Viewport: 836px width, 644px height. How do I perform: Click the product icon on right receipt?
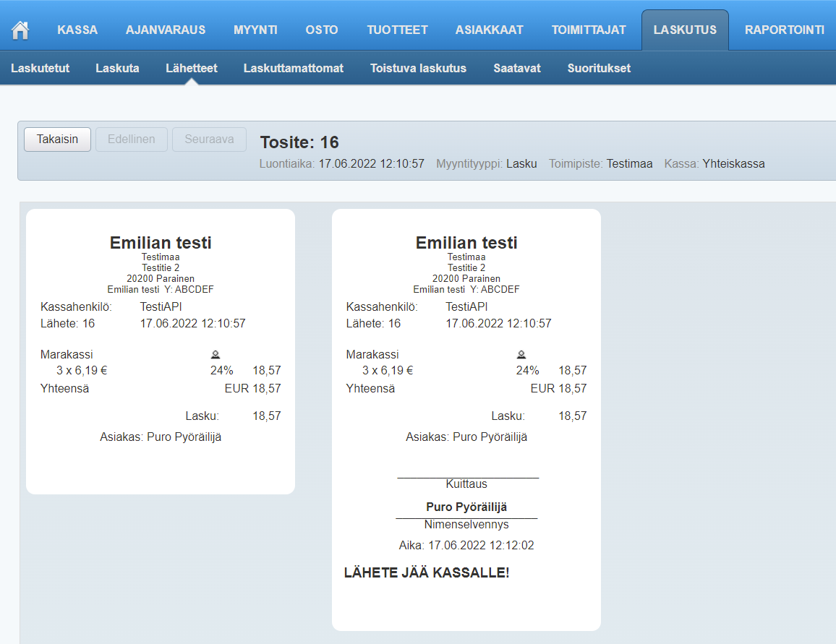point(521,354)
